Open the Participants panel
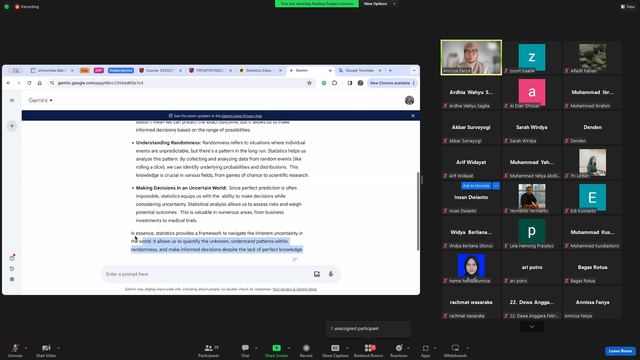Image resolution: width=640 pixels, height=360 pixels. [209, 351]
